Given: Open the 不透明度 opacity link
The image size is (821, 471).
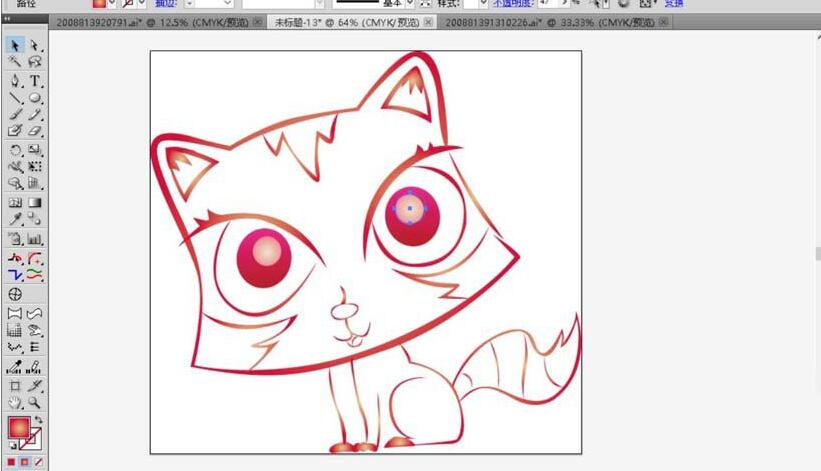Looking at the screenshot, I should click(513, 3).
